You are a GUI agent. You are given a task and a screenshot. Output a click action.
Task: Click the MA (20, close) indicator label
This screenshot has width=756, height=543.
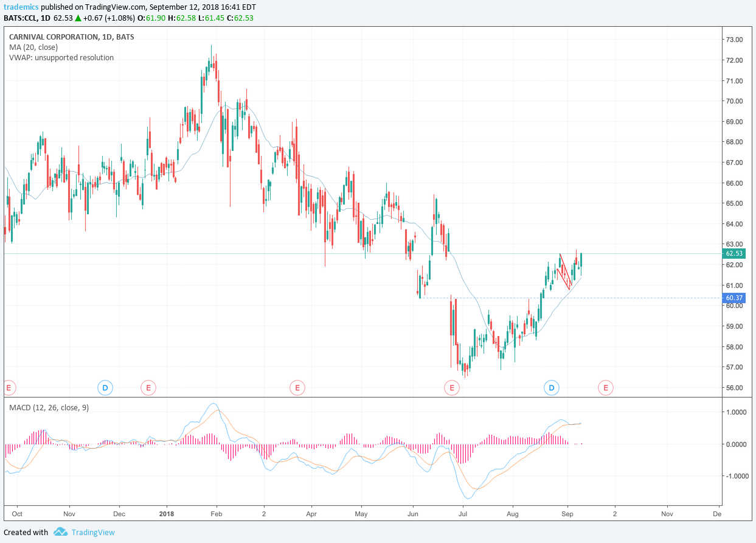tap(33, 47)
